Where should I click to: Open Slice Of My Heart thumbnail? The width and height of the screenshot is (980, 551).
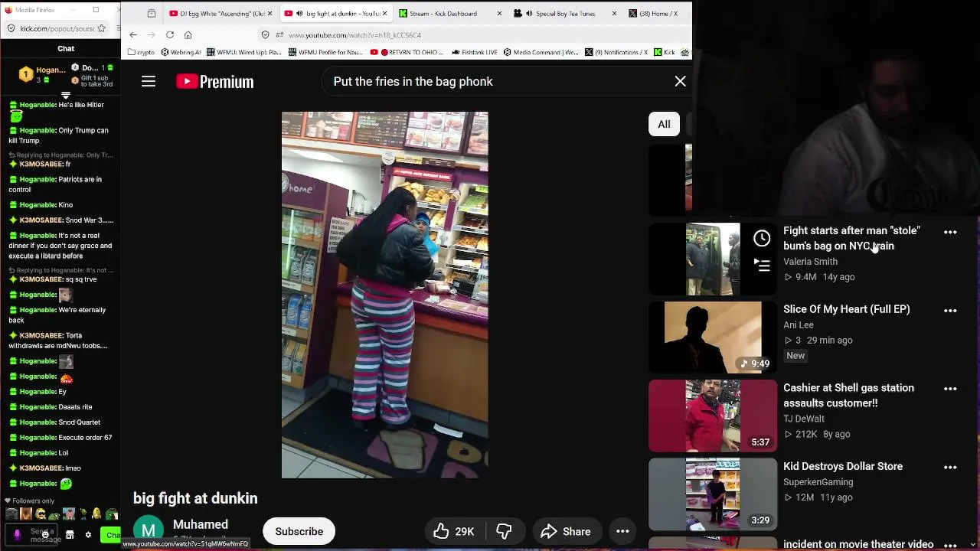[713, 337]
